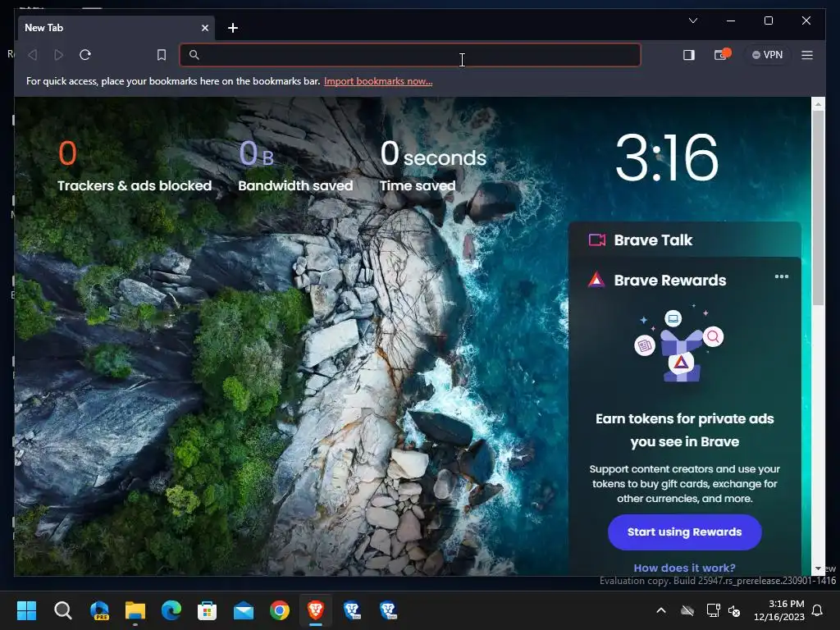Screen dimensions: 840x630
Task: Click the network tray icon
Action: (x=713, y=610)
